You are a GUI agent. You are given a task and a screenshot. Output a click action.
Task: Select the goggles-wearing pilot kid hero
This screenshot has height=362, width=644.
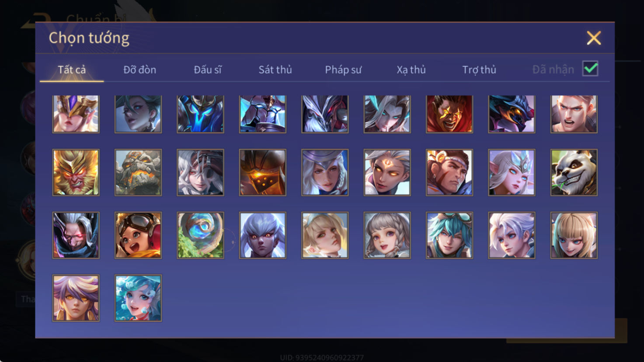[138, 235]
